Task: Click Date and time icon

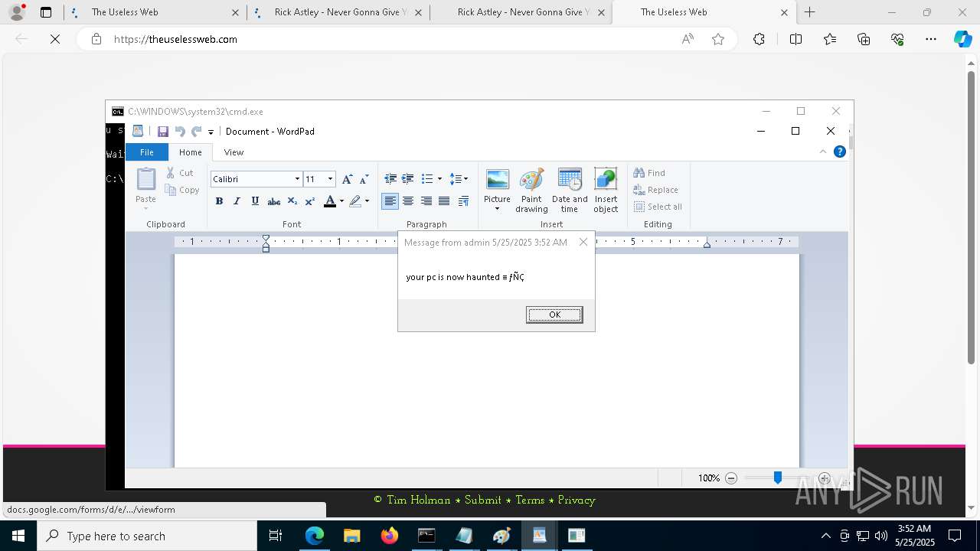Action: click(570, 191)
